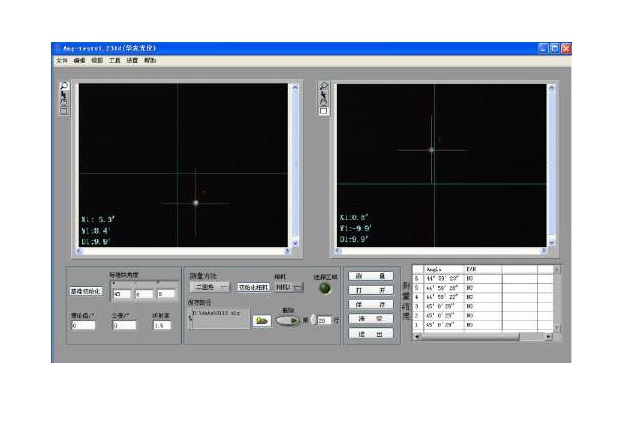Select the zoom magnifier tool on left image
Image resolution: width=629 pixels, height=421 pixels.
[62, 87]
